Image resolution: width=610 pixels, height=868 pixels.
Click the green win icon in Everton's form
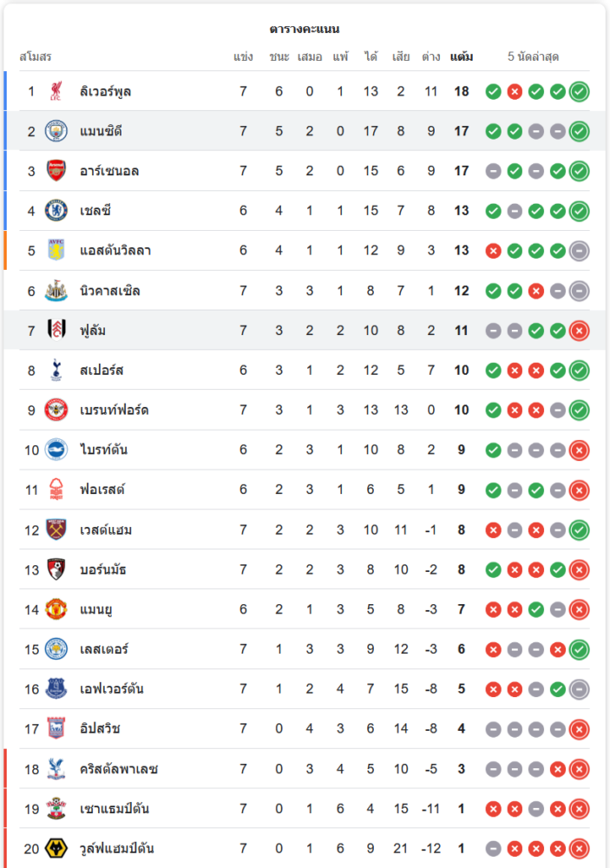(558, 689)
